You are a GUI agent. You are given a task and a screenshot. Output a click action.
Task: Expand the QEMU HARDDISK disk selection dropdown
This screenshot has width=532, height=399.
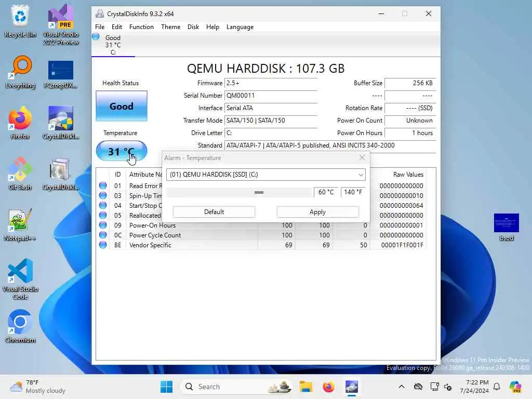pyautogui.click(x=265, y=175)
